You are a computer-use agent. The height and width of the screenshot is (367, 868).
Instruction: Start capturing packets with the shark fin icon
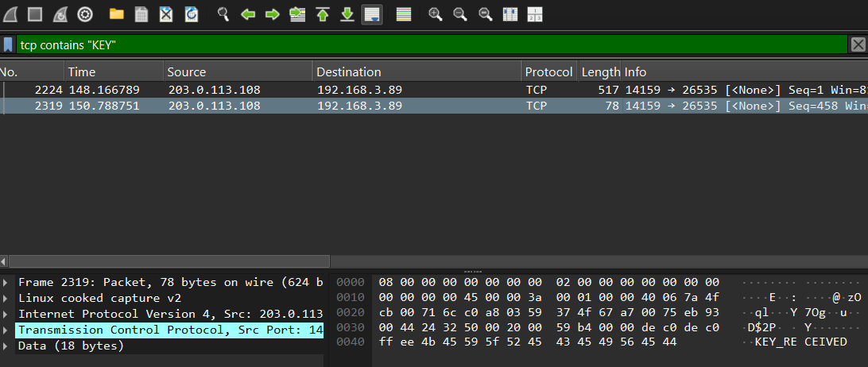[10, 14]
